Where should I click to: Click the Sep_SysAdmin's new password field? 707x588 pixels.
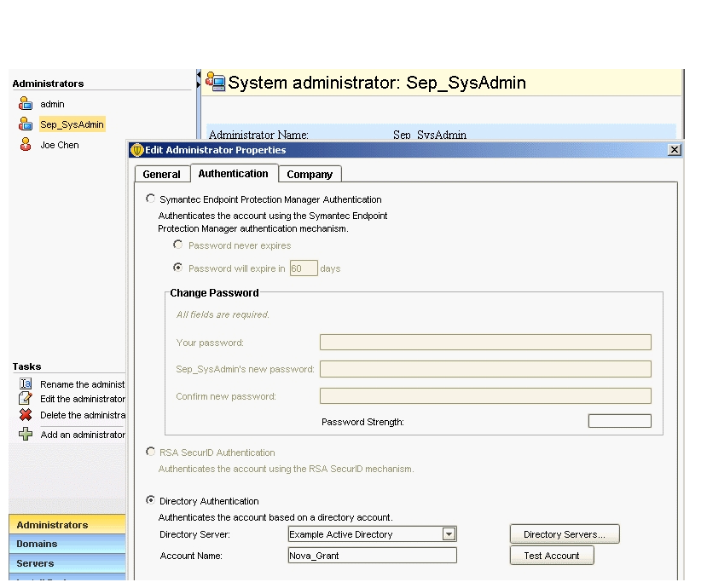pyautogui.click(x=485, y=369)
